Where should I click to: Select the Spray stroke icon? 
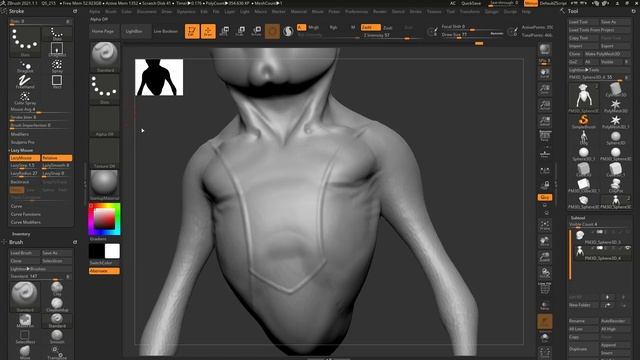pos(57,66)
